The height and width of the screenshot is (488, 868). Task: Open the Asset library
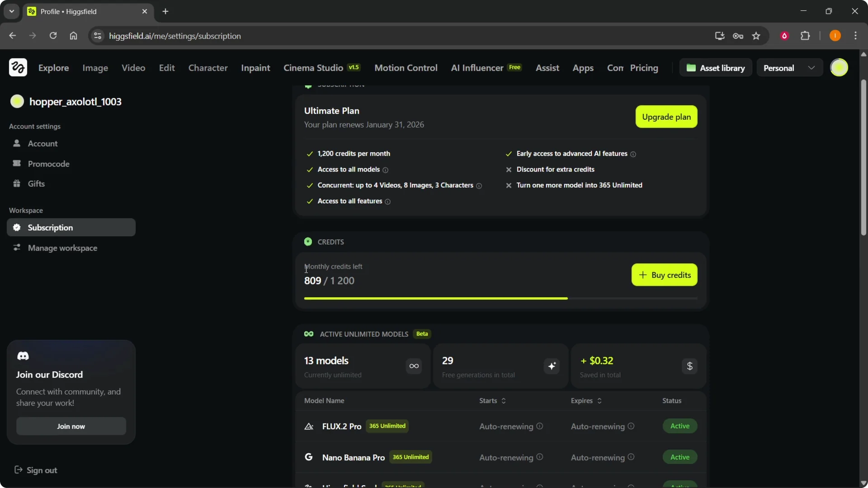tap(716, 67)
